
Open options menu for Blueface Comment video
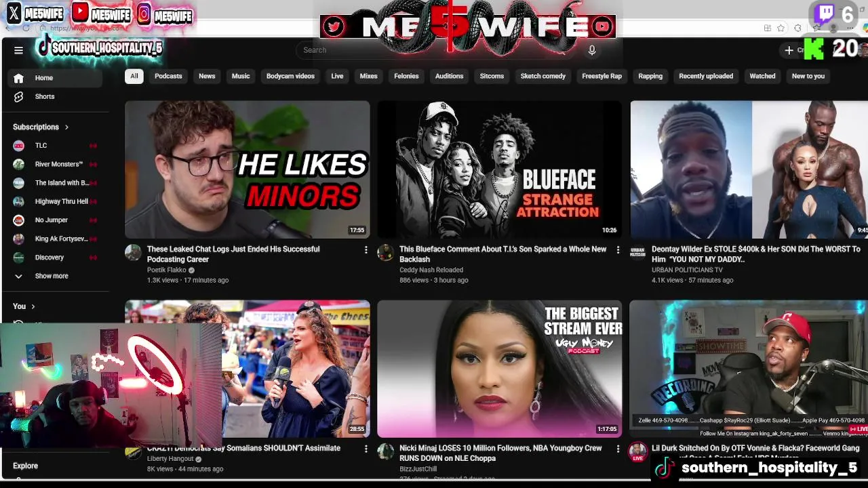pos(618,250)
